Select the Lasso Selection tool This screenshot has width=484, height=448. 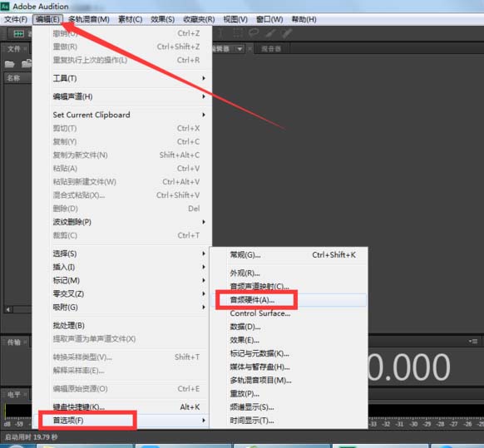click(x=254, y=32)
